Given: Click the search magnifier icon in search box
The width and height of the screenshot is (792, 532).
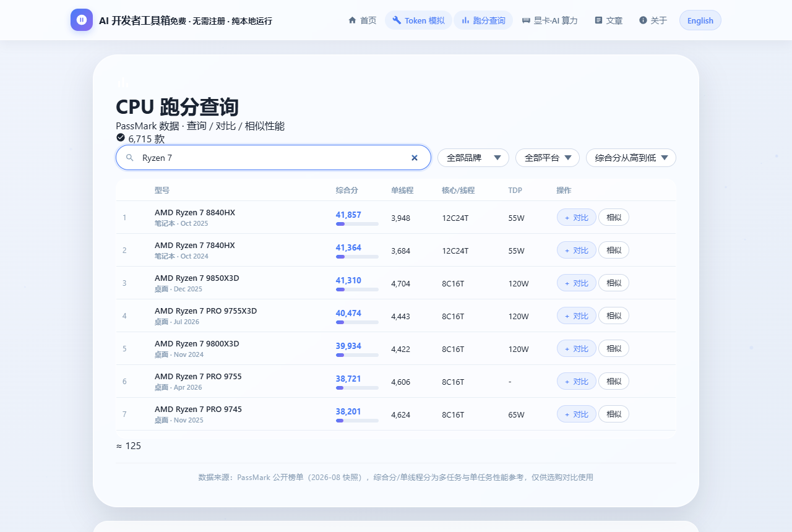Looking at the screenshot, I should click(130, 158).
